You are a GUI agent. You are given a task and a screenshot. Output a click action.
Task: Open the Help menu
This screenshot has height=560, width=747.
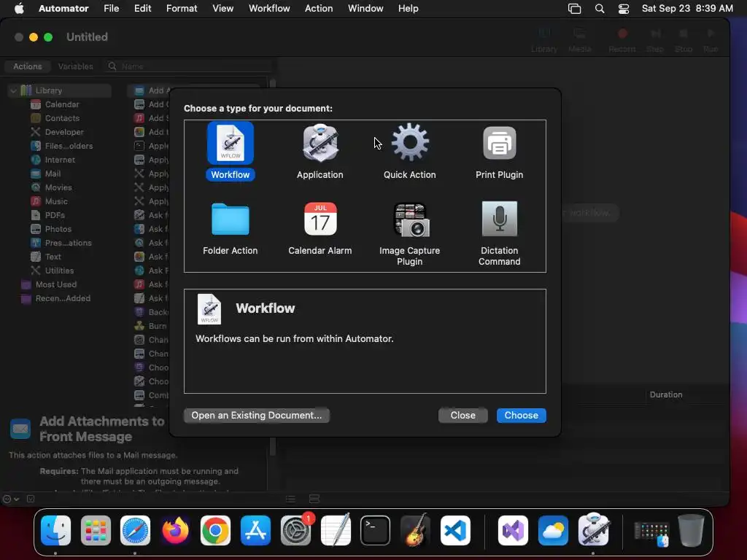tap(409, 8)
